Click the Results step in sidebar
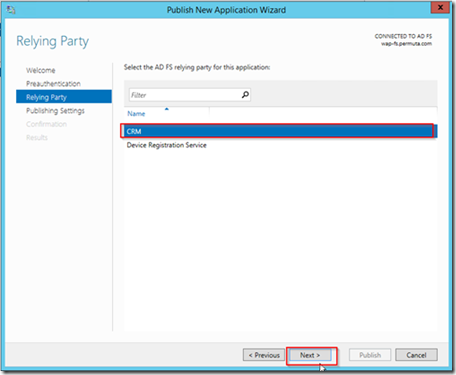The height and width of the screenshot is (375, 456). [37, 137]
